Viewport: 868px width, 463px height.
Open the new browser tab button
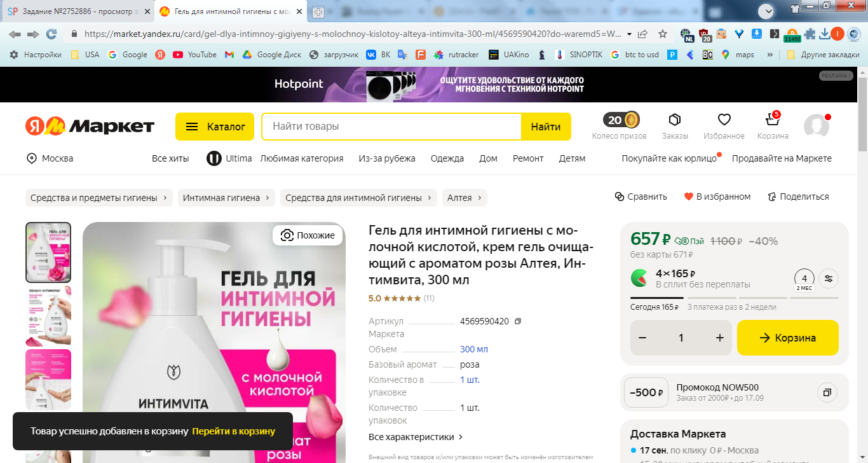[x=318, y=12]
